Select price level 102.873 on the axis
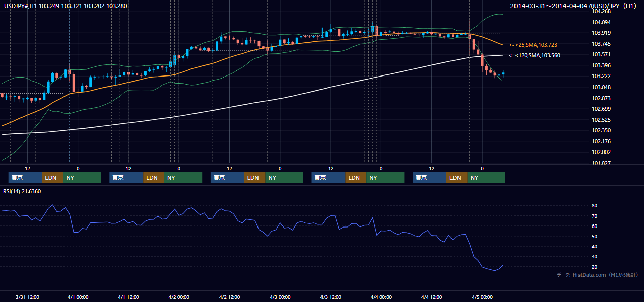The image size is (644, 302). point(601,98)
